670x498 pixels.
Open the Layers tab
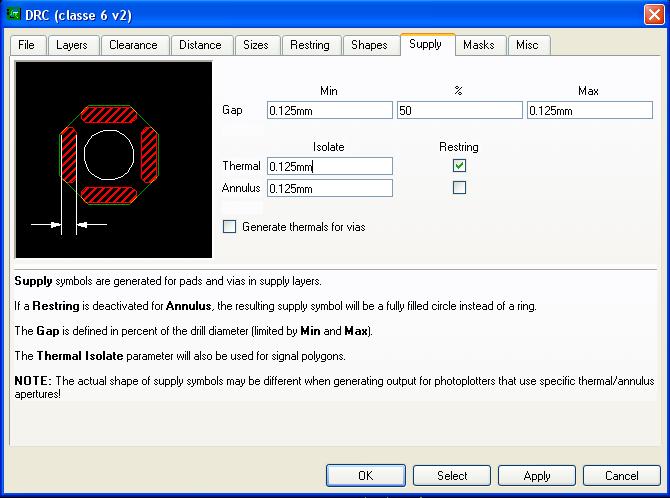(x=73, y=45)
